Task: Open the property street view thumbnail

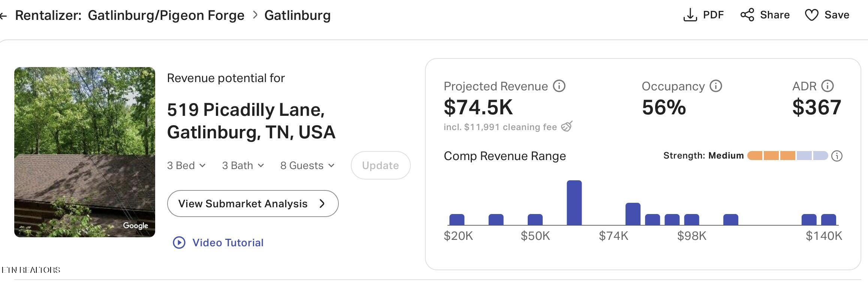Action: point(85,152)
